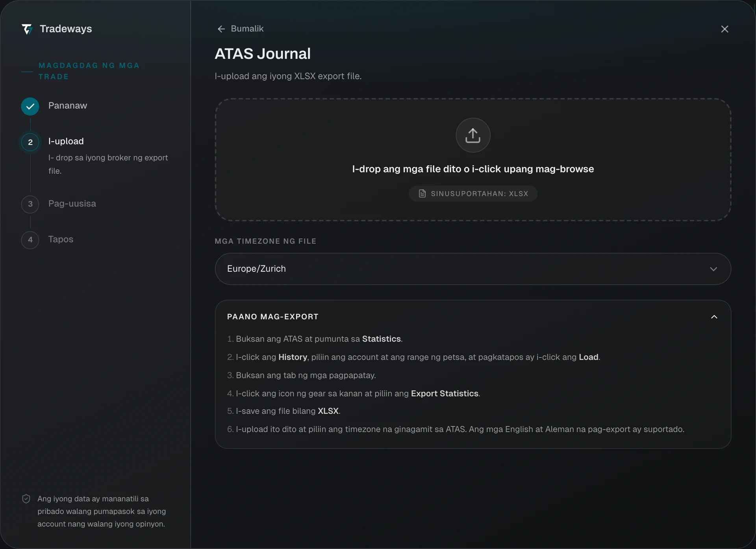Click instruction step 3 'Buksan ang tab ng mga pagpapatay'
This screenshot has height=549, width=756.
302,375
